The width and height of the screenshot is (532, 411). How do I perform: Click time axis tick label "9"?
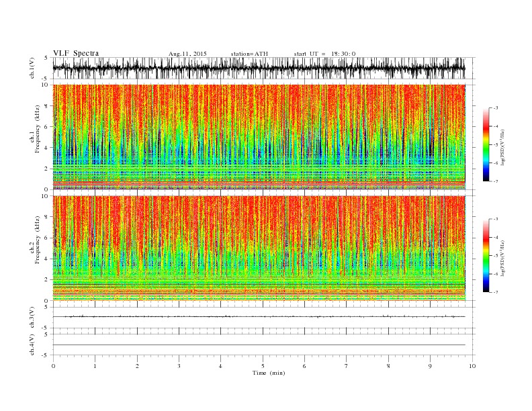click(x=430, y=366)
